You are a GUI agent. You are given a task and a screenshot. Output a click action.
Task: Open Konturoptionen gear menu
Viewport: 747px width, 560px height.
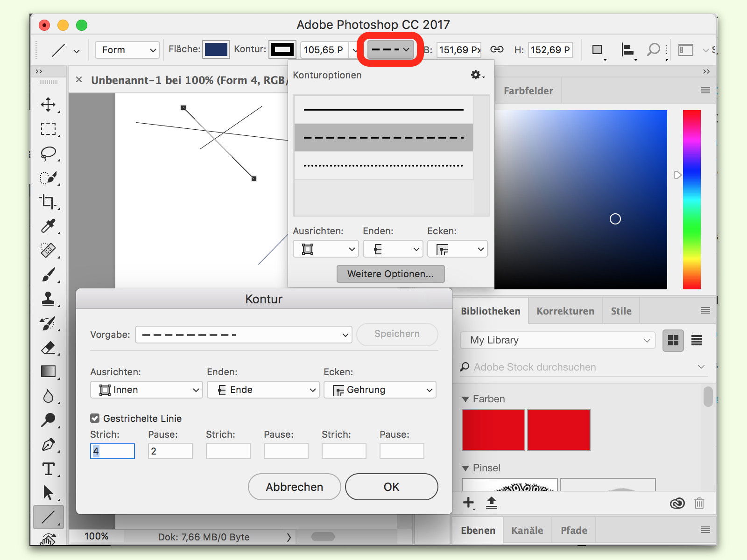click(x=477, y=75)
